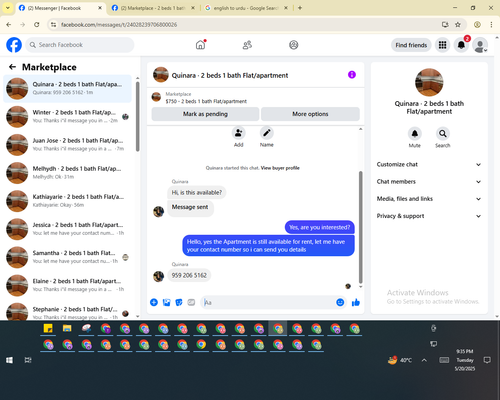
Task: Click the conversation list scrollbar
Action: (x=137, y=117)
